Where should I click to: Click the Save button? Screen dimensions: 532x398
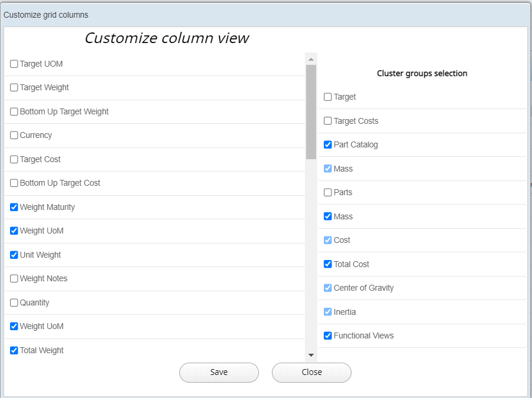pyautogui.click(x=219, y=372)
